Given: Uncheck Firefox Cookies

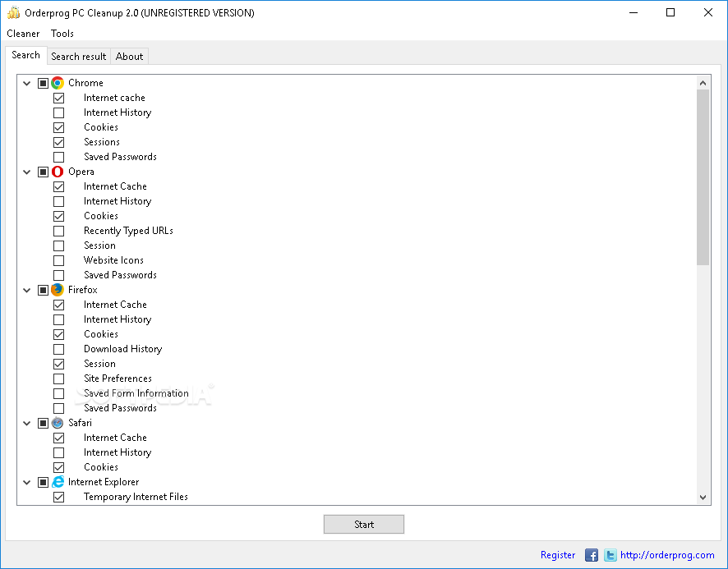Looking at the screenshot, I should click(58, 335).
